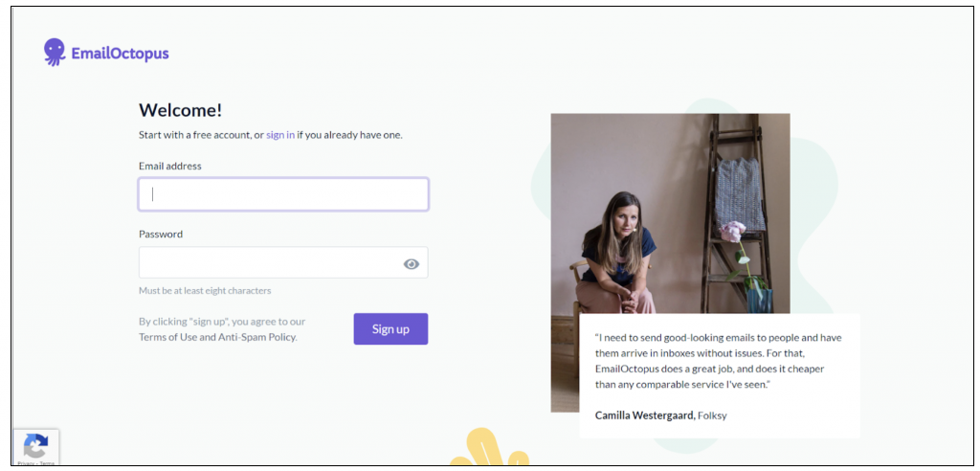Click the Welcome! heading
The height and width of the screenshot is (471, 980).
coord(180,110)
